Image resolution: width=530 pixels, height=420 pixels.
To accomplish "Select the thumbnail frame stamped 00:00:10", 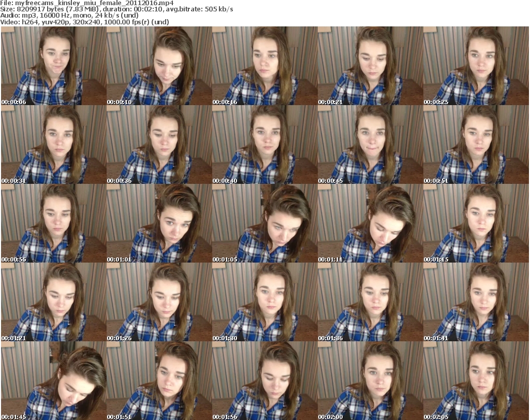I will 159,66.
